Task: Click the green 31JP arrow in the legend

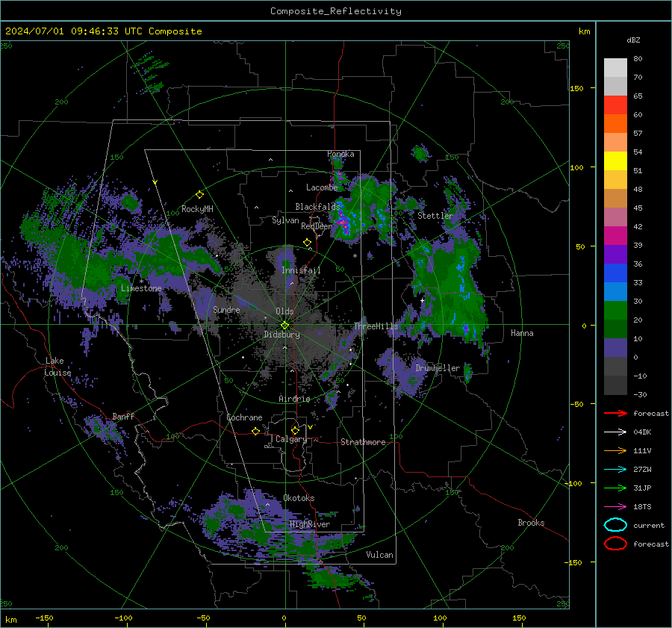Action: coord(615,488)
